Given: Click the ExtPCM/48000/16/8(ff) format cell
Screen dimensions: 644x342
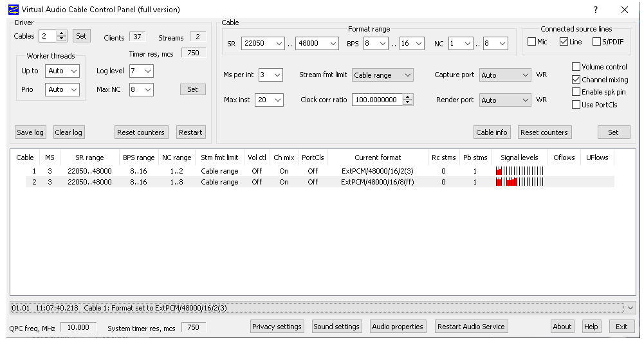Looking at the screenshot, I should 378,182.
